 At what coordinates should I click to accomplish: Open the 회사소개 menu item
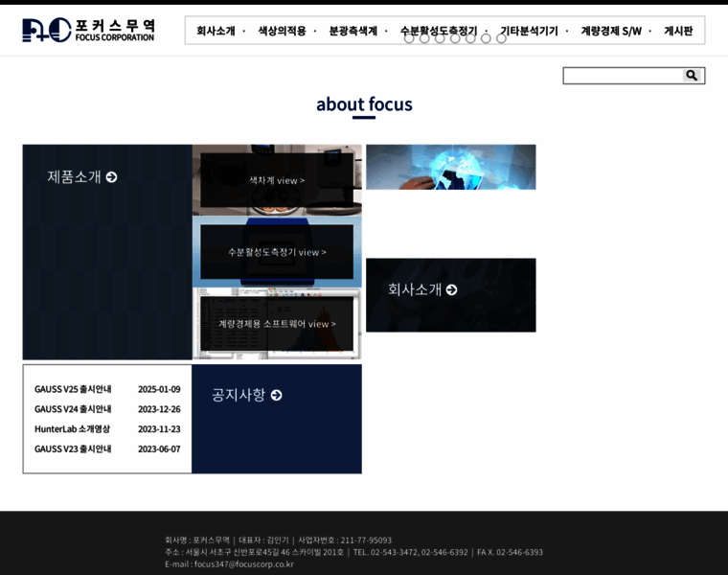pos(216,31)
